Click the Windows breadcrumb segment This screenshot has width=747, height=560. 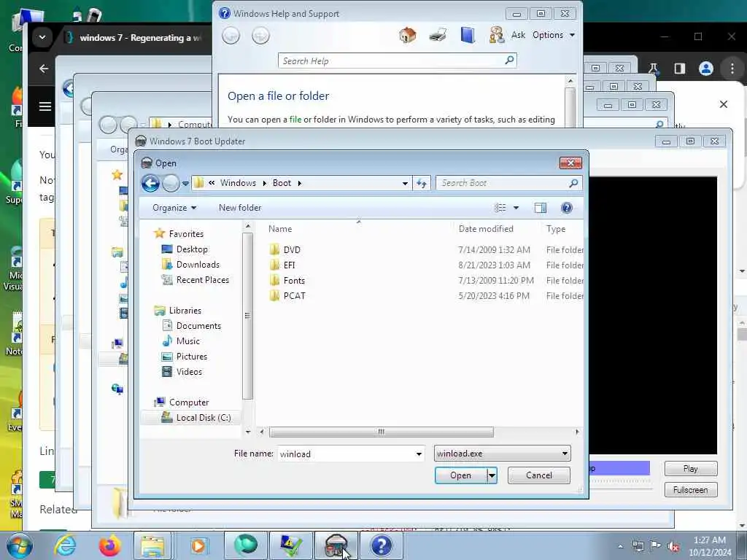click(238, 183)
